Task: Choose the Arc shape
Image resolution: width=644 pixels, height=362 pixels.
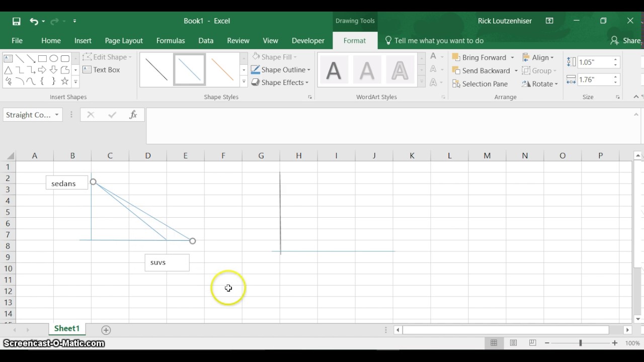Action: (x=20, y=81)
